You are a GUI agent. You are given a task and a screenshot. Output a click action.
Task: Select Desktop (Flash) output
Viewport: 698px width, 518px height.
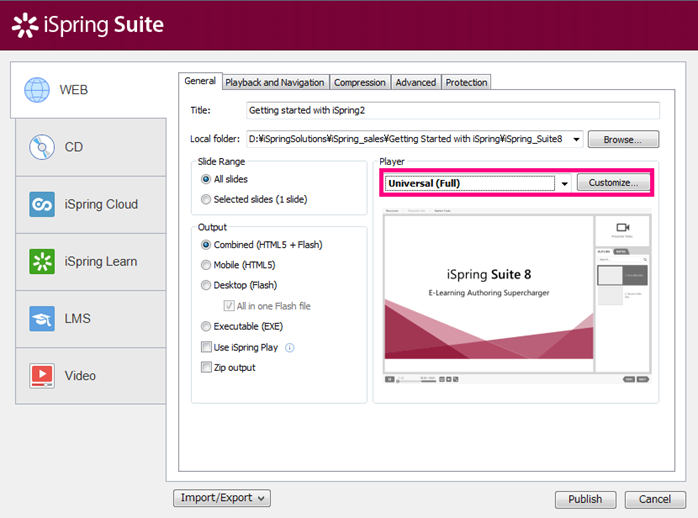click(x=206, y=285)
